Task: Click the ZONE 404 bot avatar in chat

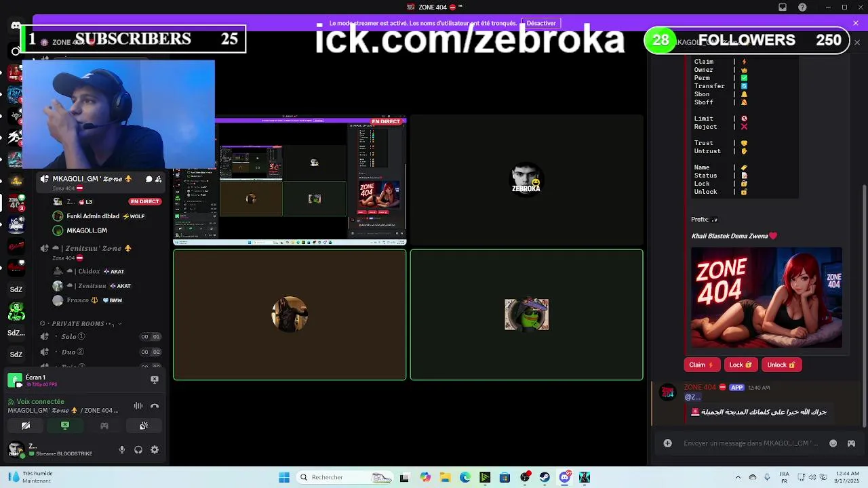Action: pos(668,392)
